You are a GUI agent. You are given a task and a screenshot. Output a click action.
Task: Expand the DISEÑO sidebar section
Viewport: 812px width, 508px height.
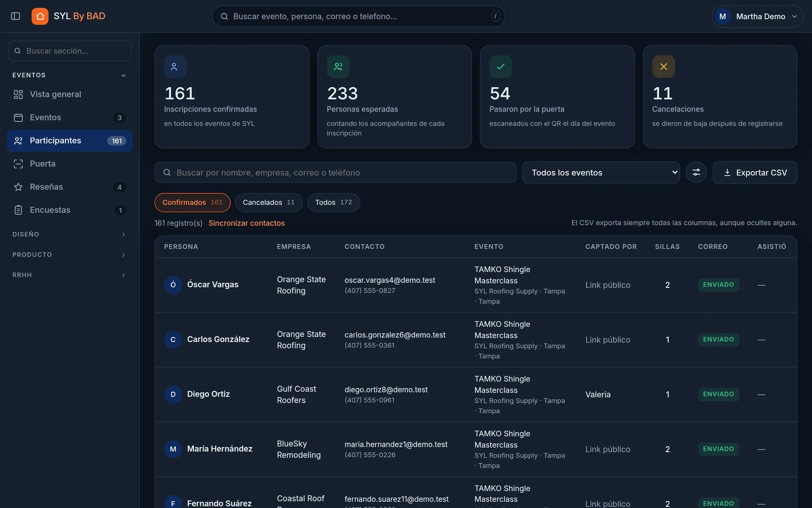pos(69,235)
